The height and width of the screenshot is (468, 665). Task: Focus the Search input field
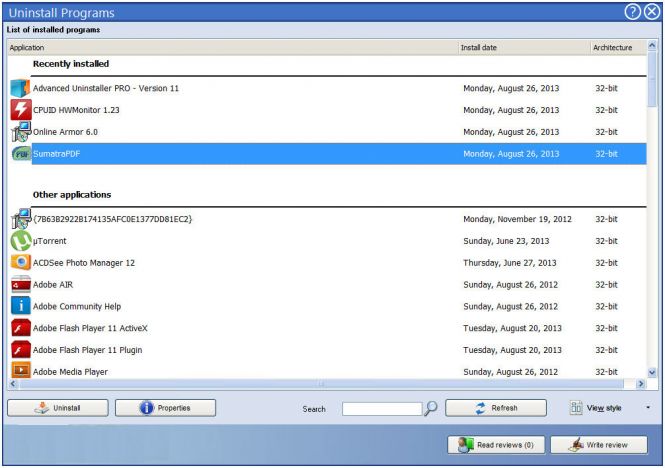click(382, 409)
